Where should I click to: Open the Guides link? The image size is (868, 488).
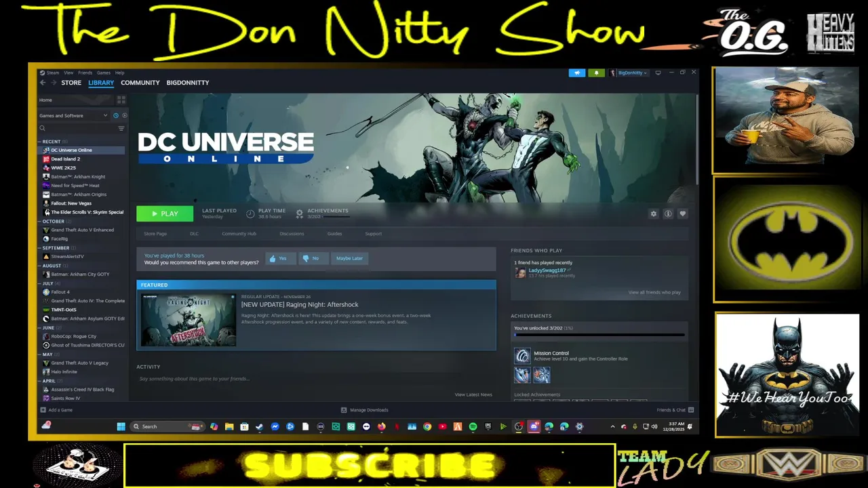coord(334,234)
